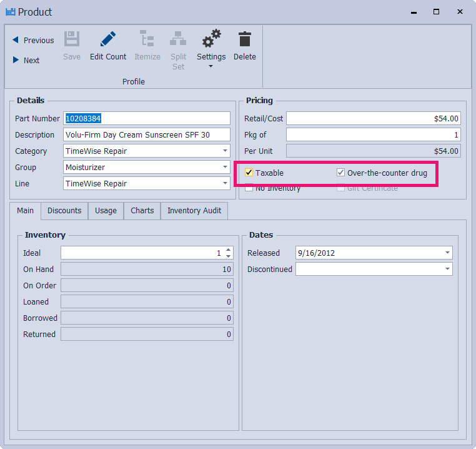476x449 pixels.
Task: Switch to the Main tab
Action: click(x=25, y=211)
